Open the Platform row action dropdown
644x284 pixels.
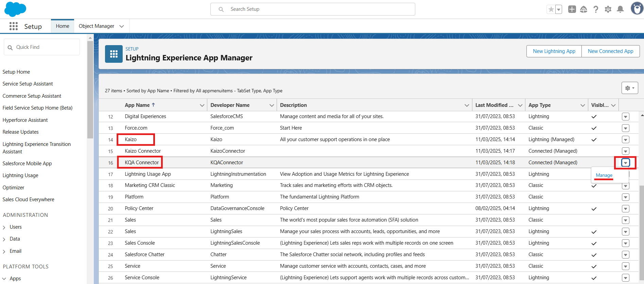(x=625, y=197)
